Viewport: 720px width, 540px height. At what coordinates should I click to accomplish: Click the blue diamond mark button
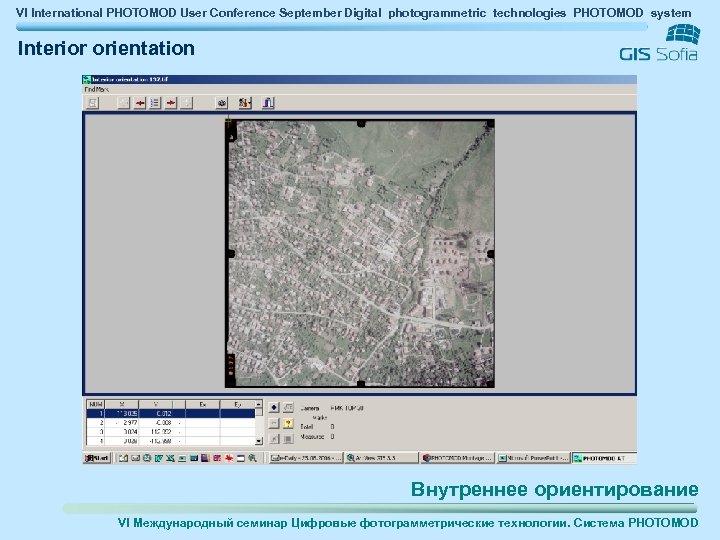(274, 407)
